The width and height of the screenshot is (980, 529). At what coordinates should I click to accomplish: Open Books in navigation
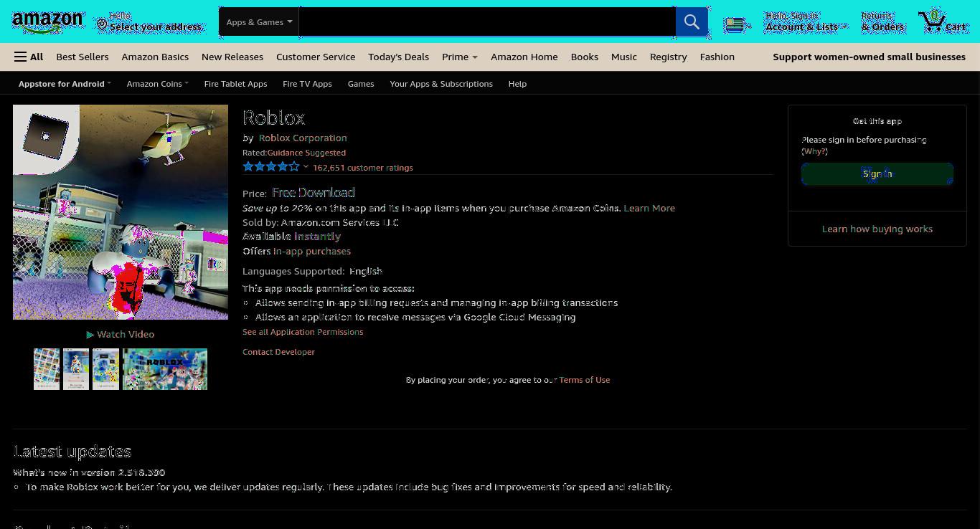pyautogui.click(x=585, y=57)
